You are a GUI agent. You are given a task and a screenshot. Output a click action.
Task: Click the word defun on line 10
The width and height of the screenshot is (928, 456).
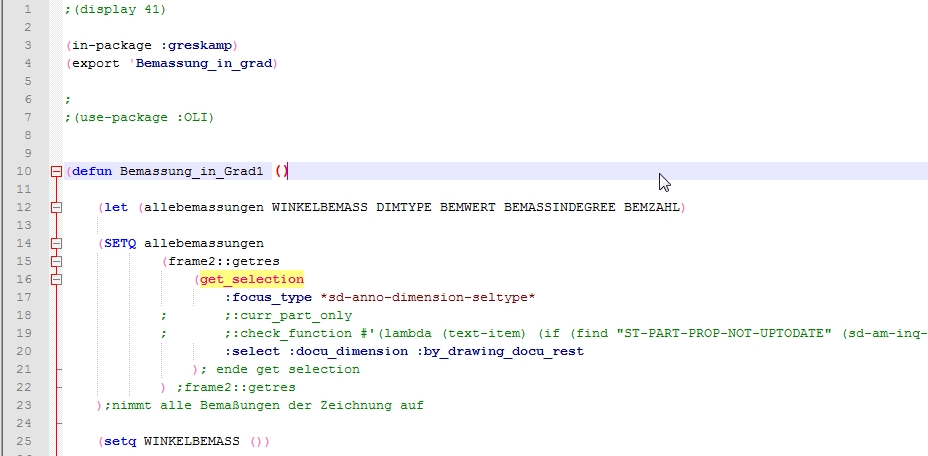(x=92, y=172)
